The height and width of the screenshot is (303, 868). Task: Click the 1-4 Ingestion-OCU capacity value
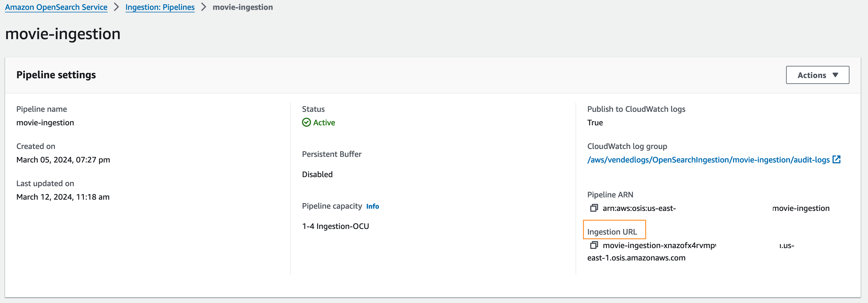pos(335,226)
